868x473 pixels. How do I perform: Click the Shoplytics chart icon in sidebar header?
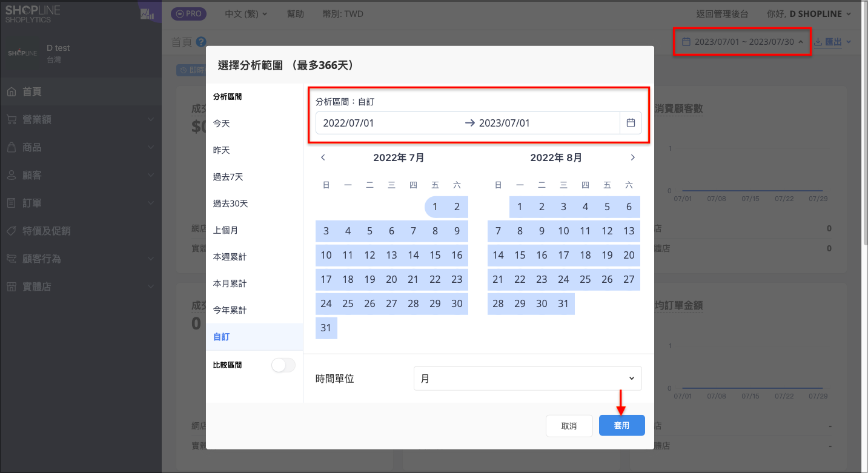(x=147, y=14)
